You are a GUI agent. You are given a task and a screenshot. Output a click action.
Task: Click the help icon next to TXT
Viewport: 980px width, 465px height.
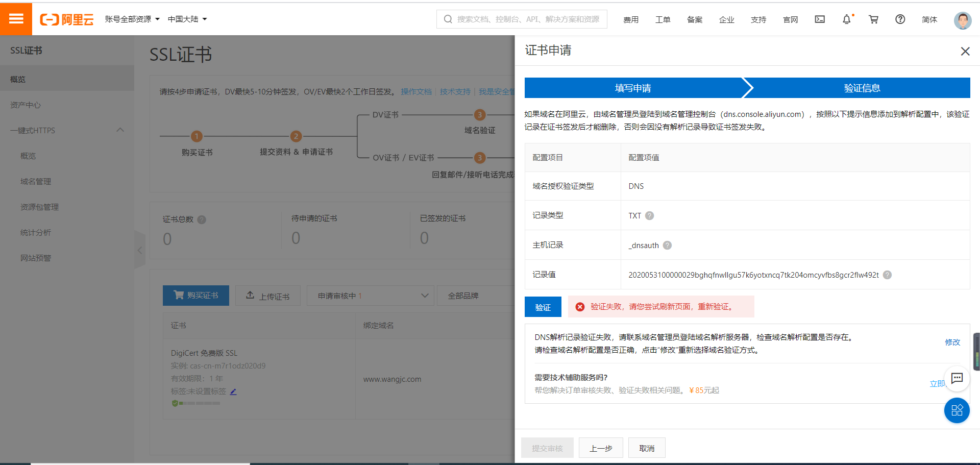pyautogui.click(x=649, y=215)
